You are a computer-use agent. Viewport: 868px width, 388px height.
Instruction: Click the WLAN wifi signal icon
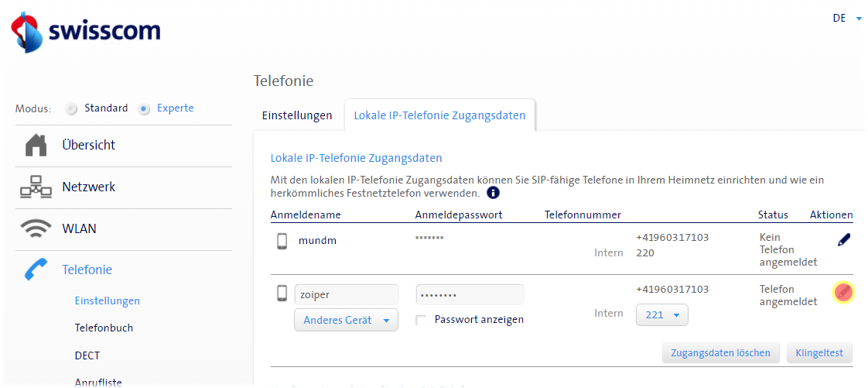click(x=36, y=229)
